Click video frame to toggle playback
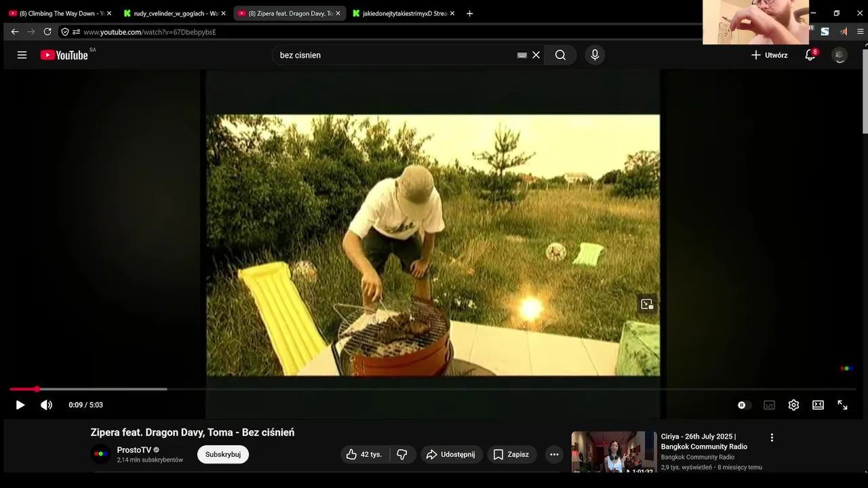868x488 pixels. pos(433,245)
